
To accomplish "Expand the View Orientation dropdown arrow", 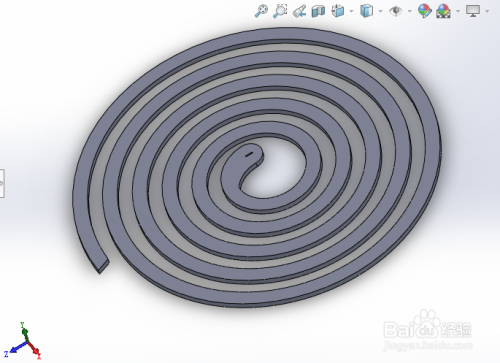I will tap(351, 11).
